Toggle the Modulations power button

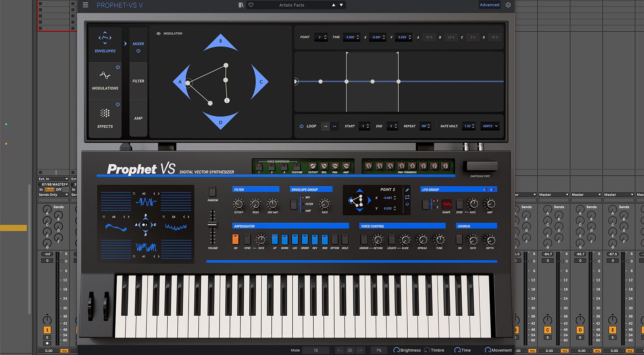pos(118,67)
